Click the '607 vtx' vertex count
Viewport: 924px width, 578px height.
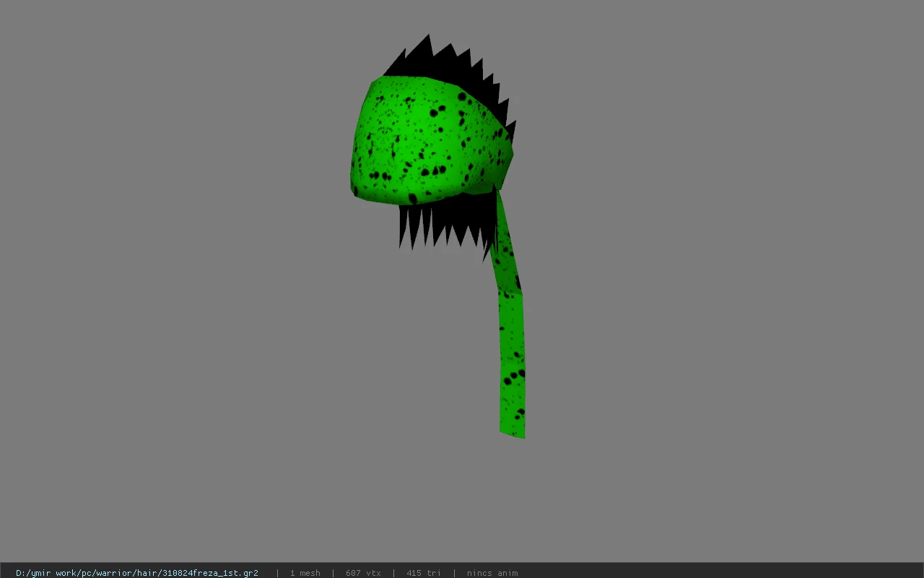[363, 573]
